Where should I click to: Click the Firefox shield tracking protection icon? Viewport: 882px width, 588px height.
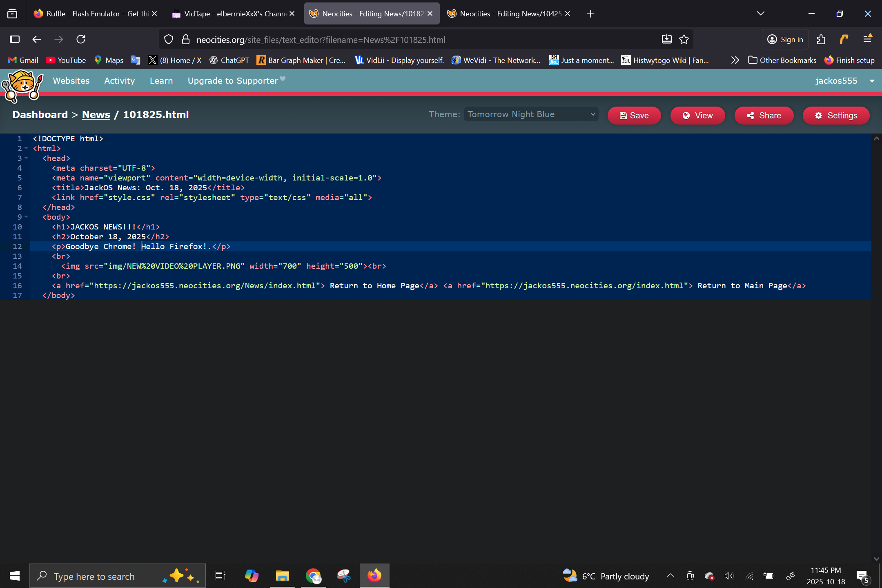(169, 40)
